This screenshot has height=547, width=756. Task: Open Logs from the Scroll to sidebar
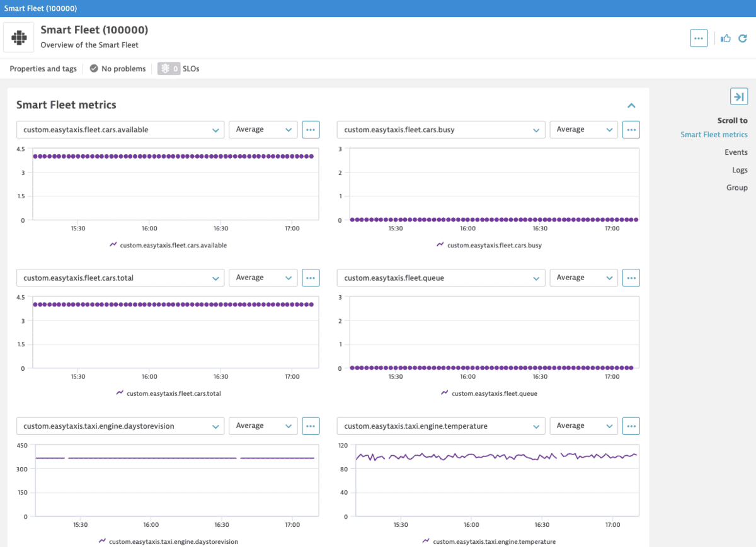coord(739,169)
